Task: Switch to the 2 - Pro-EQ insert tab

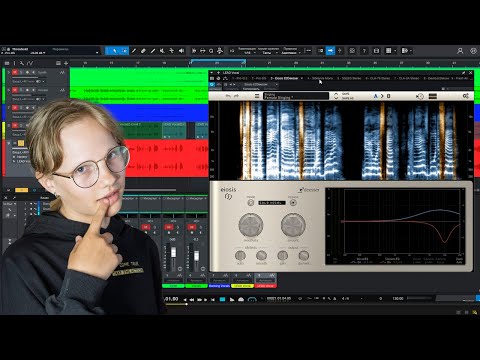Action: [x=259, y=78]
